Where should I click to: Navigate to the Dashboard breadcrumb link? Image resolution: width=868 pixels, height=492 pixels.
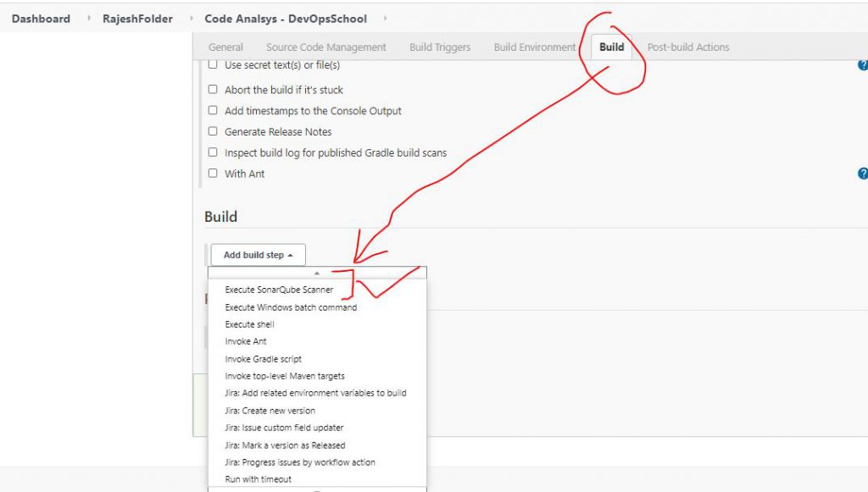[41, 19]
